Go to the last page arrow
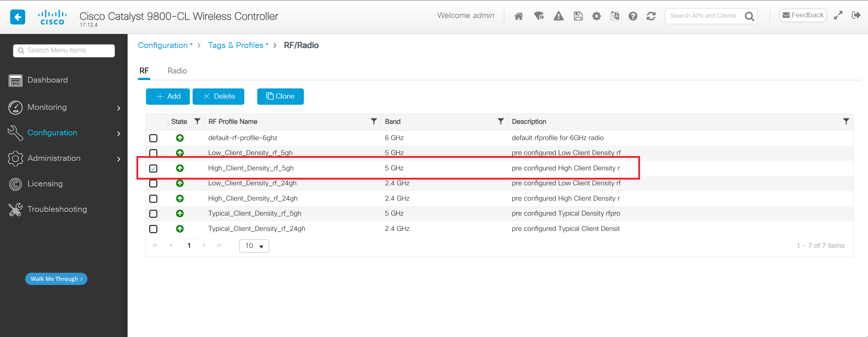 pos(219,246)
